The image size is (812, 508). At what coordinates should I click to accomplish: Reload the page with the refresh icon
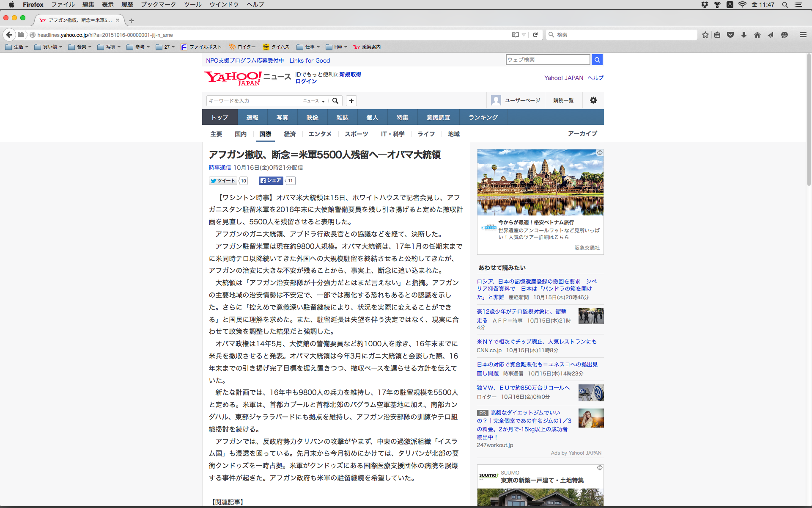[x=535, y=35]
